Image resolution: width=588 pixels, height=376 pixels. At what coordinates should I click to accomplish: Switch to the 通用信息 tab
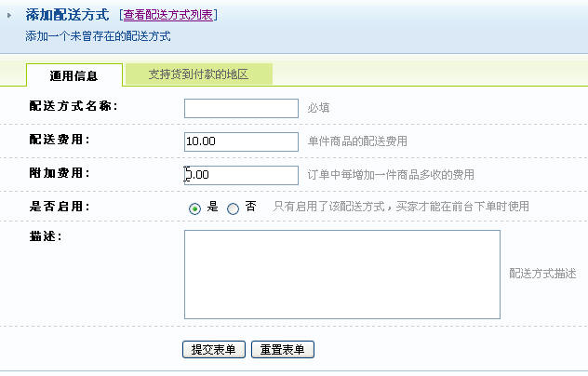click(x=74, y=74)
